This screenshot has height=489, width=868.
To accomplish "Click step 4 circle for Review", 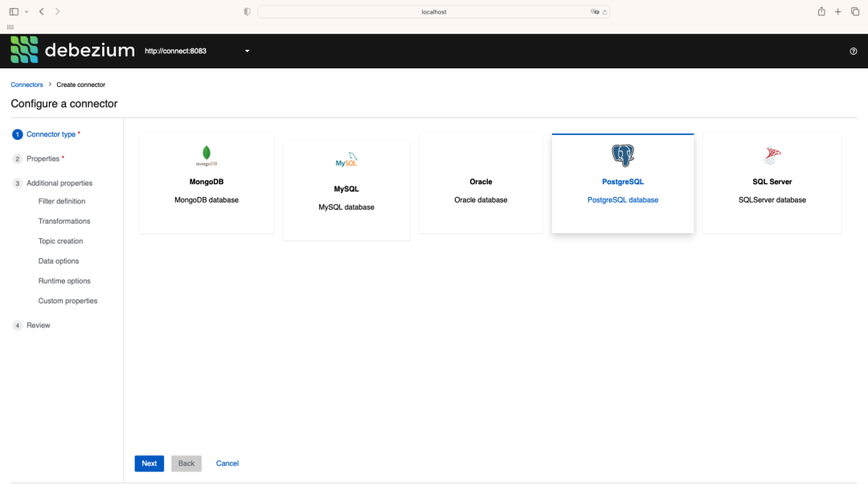I will pos(17,326).
